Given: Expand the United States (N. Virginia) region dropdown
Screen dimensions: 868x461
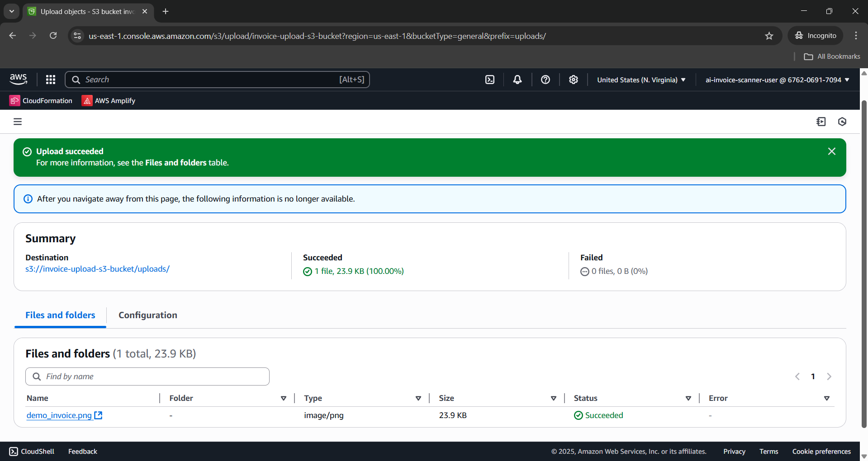Looking at the screenshot, I should [641, 80].
